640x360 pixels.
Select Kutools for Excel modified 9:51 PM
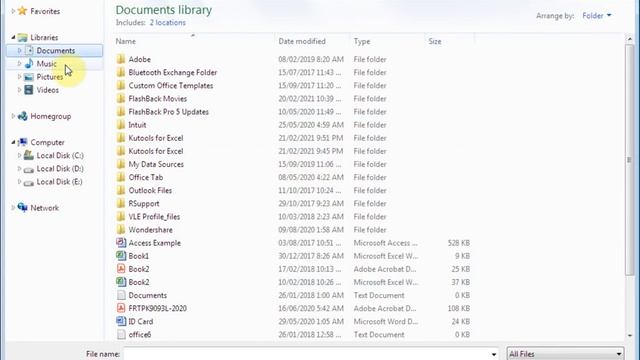[x=156, y=138]
